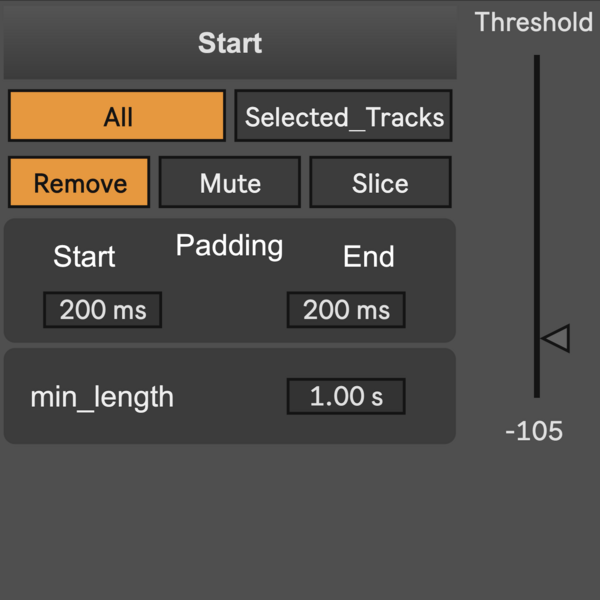Switch to Selected_Tracks mode
The height and width of the screenshot is (600, 600).
coord(344,117)
